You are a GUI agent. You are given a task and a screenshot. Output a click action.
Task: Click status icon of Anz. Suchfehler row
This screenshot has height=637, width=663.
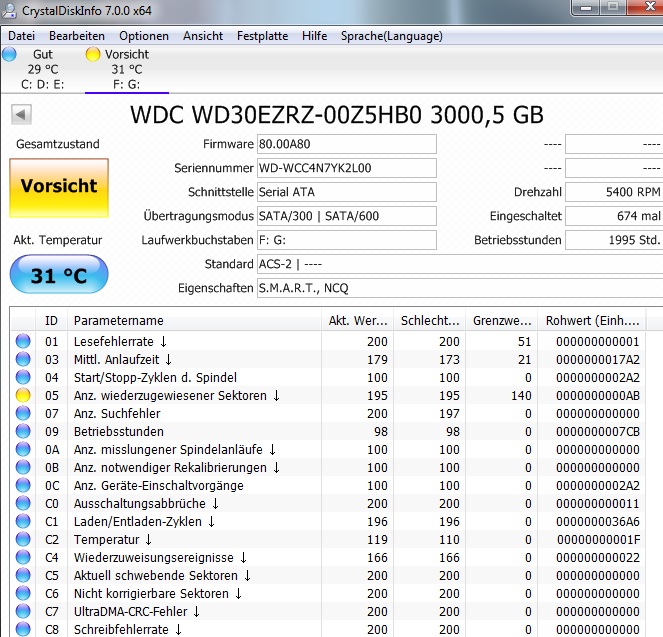[23, 413]
